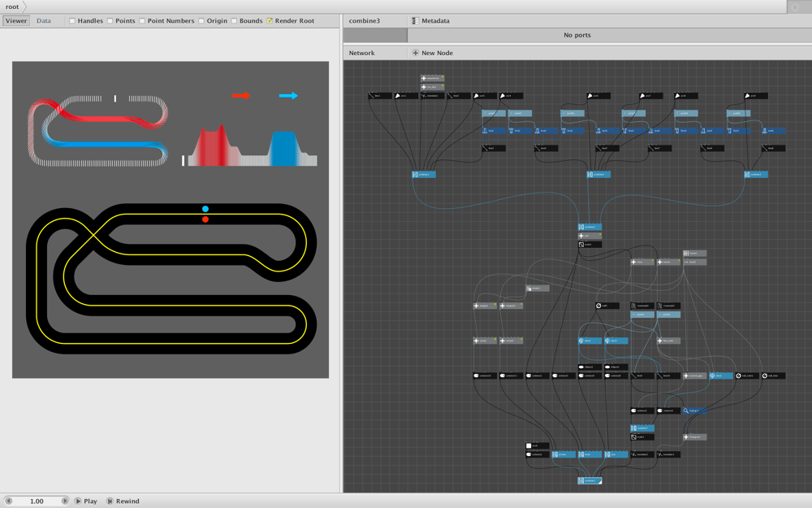Select the frame1 node
812x508 pixels.
point(695,254)
